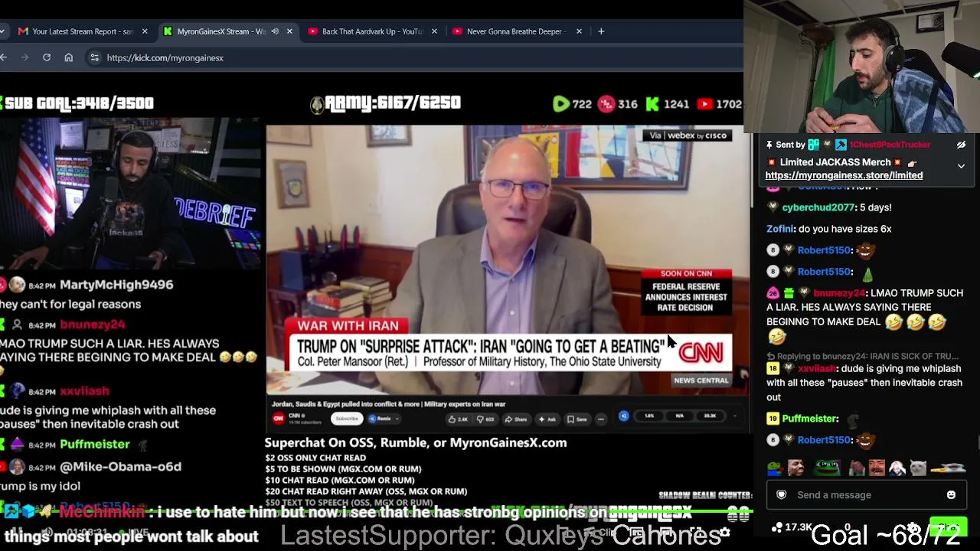Click the shield icon in the chat input
Viewport: 980px width, 551px height.
coord(782,495)
